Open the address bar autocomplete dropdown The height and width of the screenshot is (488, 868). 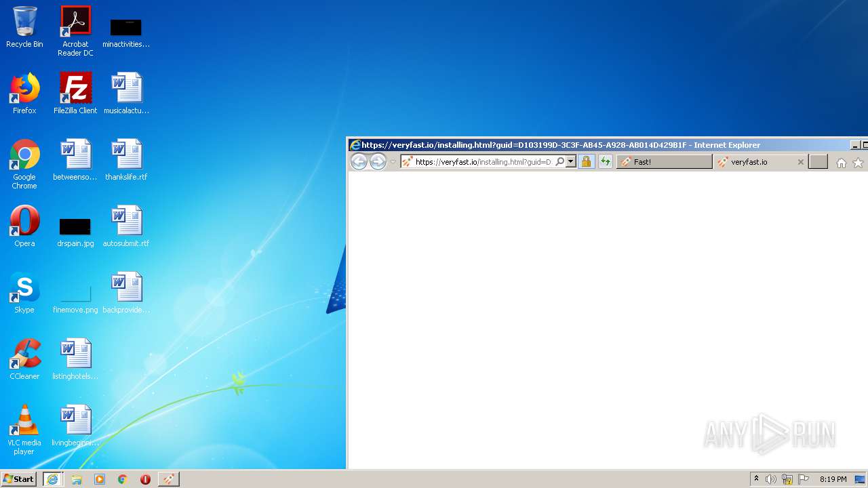click(571, 162)
